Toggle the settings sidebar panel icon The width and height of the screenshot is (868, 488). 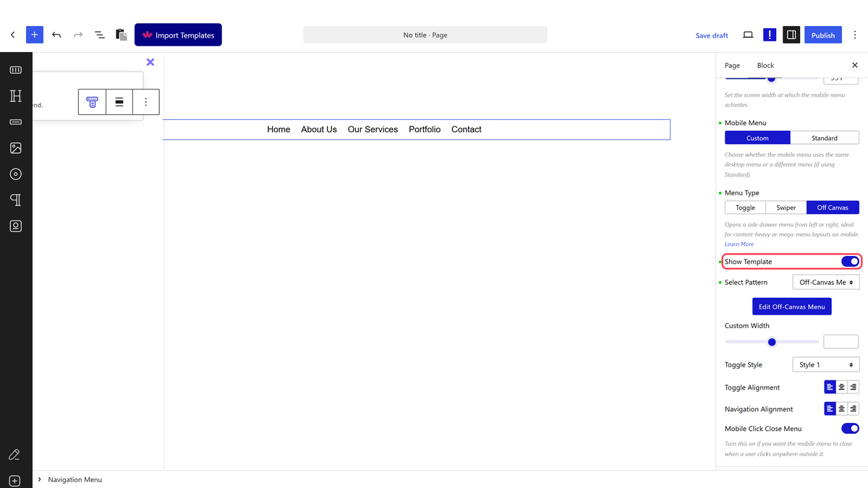(791, 35)
